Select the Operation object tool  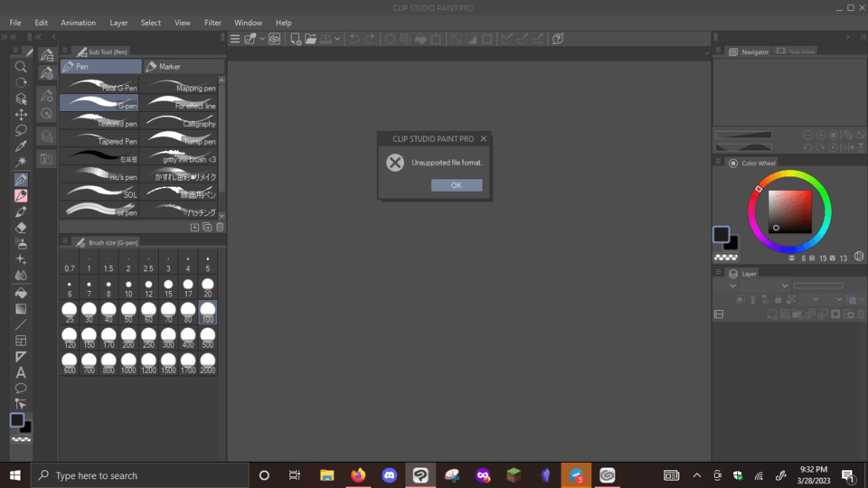[21, 99]
